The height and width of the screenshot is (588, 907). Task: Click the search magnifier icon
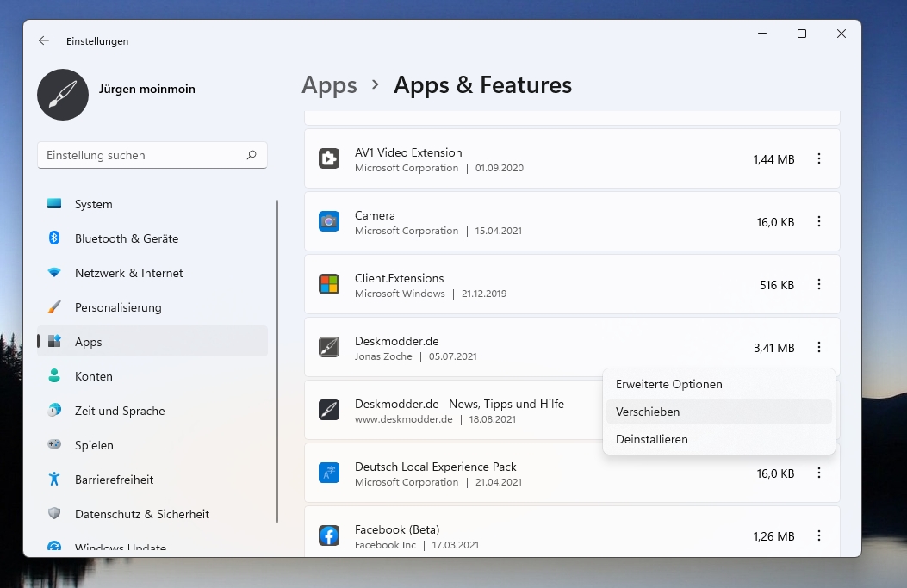click(252, 155)
